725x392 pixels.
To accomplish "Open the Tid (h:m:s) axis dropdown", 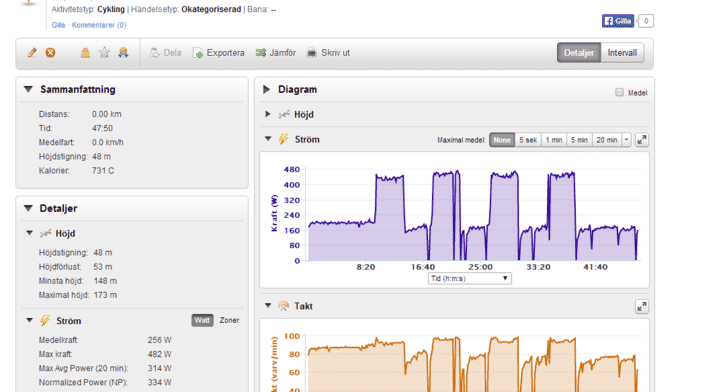I will 469,278.
